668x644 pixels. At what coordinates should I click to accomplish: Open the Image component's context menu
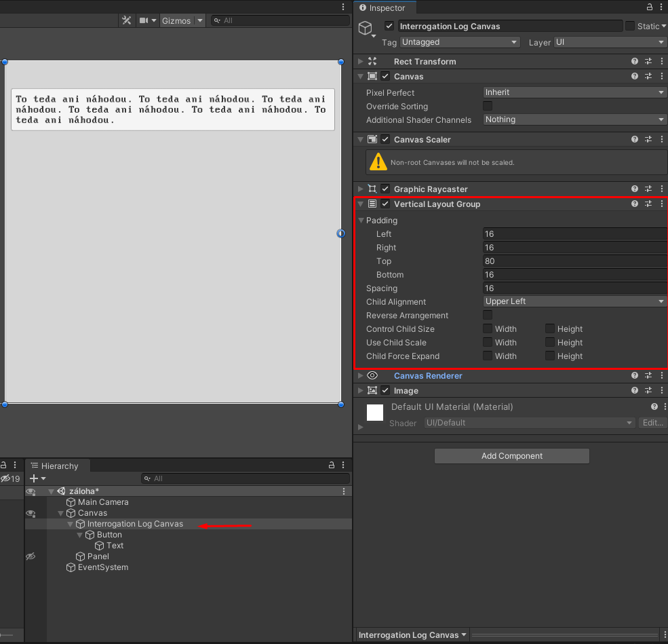click(662, 391)
